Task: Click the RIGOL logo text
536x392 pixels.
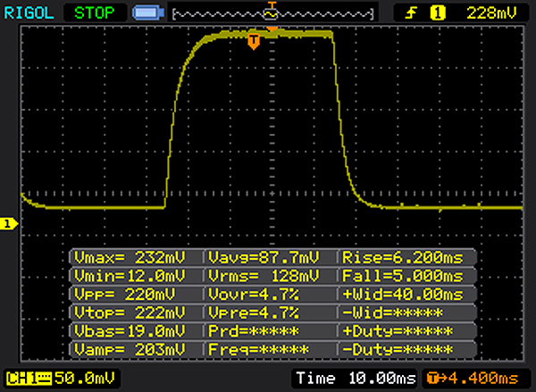Action: pos(29,13)
